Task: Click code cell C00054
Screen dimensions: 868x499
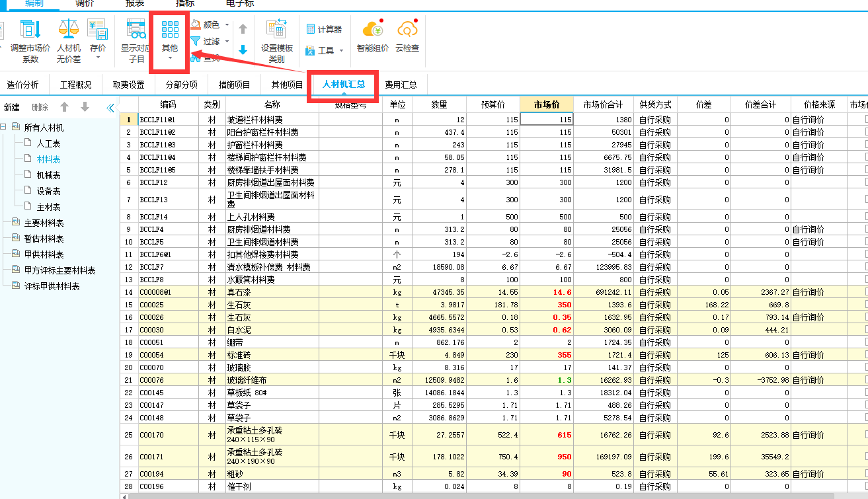Action: click(x=169, y=355)
